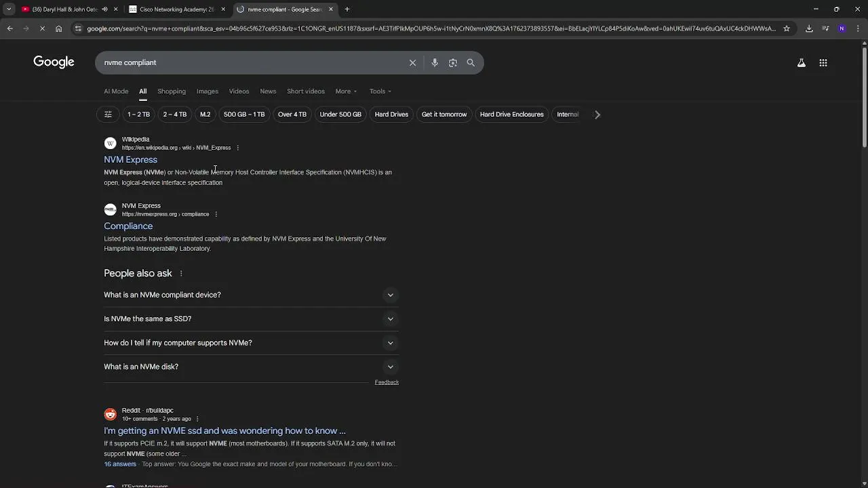Open the tab search dropdown
This screenshot has width=868, height=488.
click(8, 9)
